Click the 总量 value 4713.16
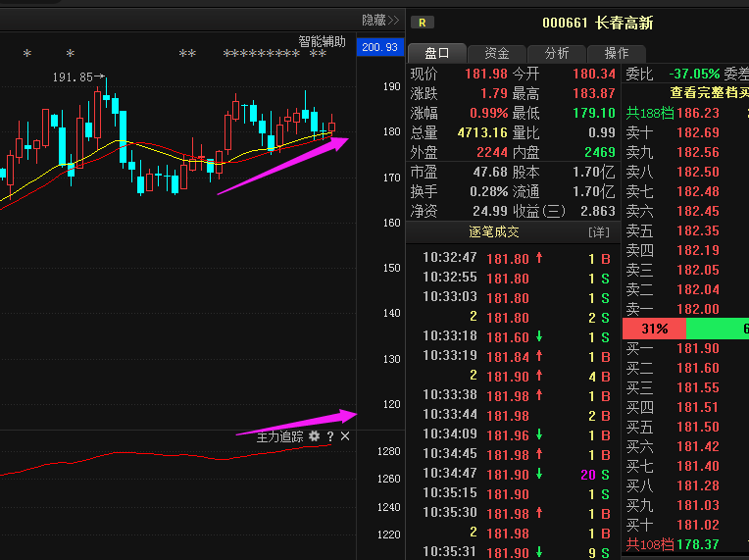 pos(482,132)
